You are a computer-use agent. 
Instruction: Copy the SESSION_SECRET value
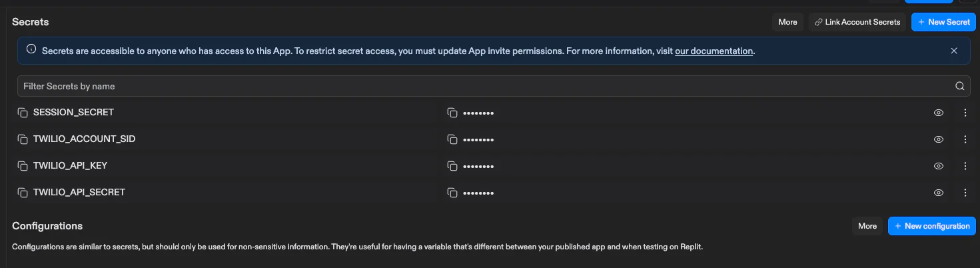point(452,113)
